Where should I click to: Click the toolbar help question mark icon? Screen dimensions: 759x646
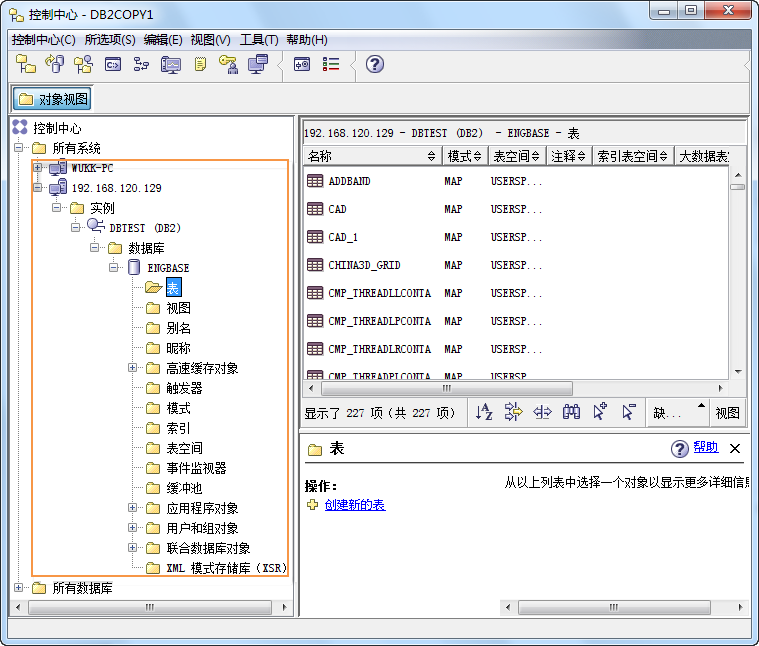pyautogui.click(x=375, y=65)
